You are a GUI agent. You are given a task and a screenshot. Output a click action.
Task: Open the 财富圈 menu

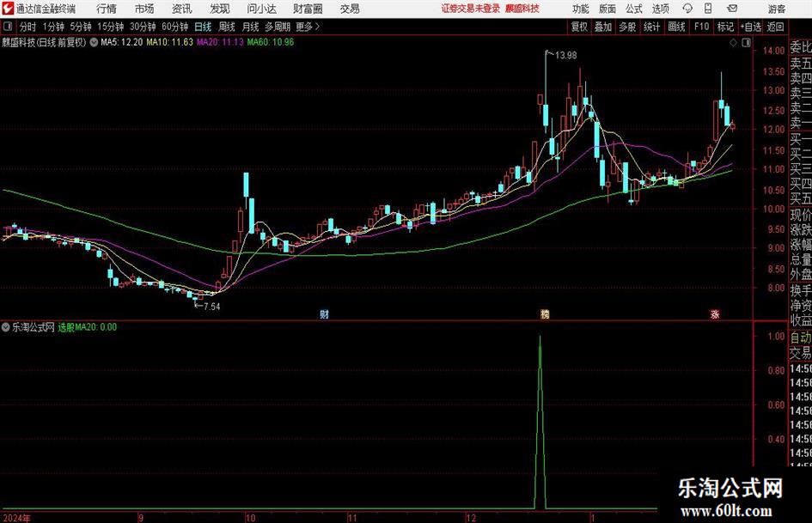(x=308, y=9)
